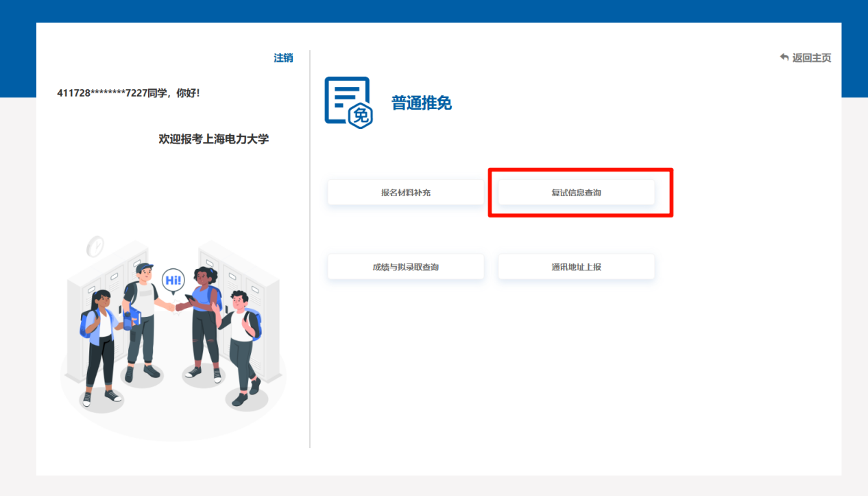
Task: Click the 返回主页 link text
Action: 812,58
